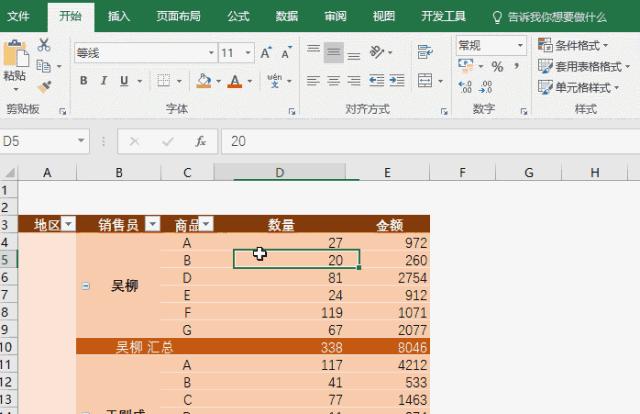Screen dimensions: 640x414
Task: Decrease font size button
Action: (287, 53)
